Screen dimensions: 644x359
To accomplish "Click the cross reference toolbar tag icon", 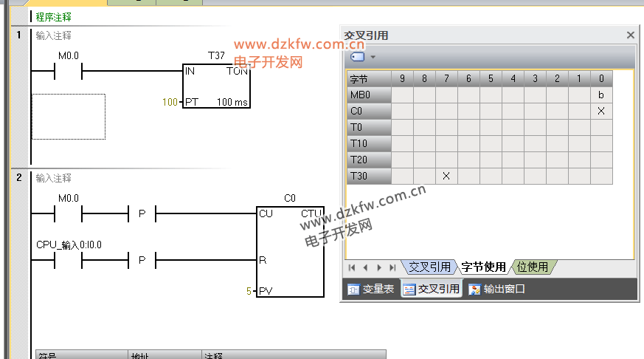I will click(357, 57).
